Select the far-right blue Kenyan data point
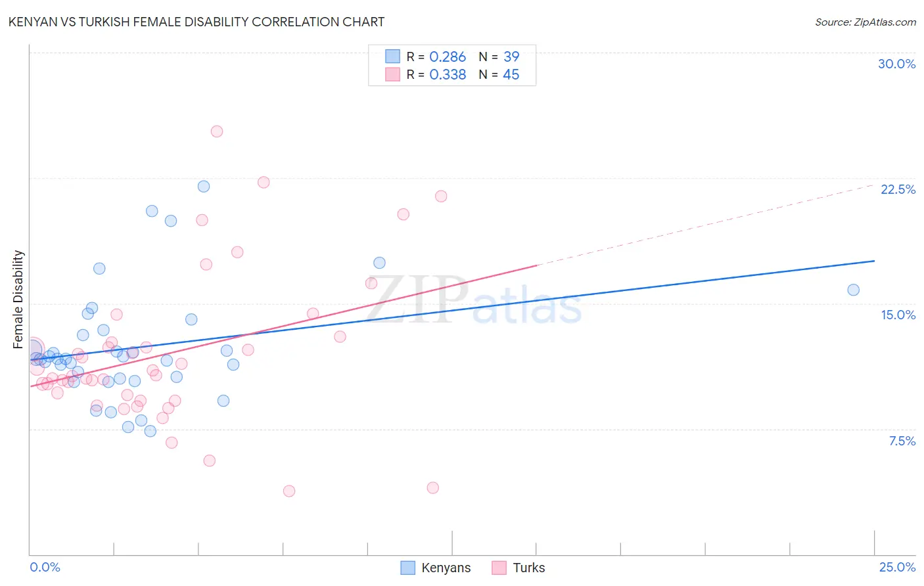This screenshot has height=586, width=924. pos(854,290)
